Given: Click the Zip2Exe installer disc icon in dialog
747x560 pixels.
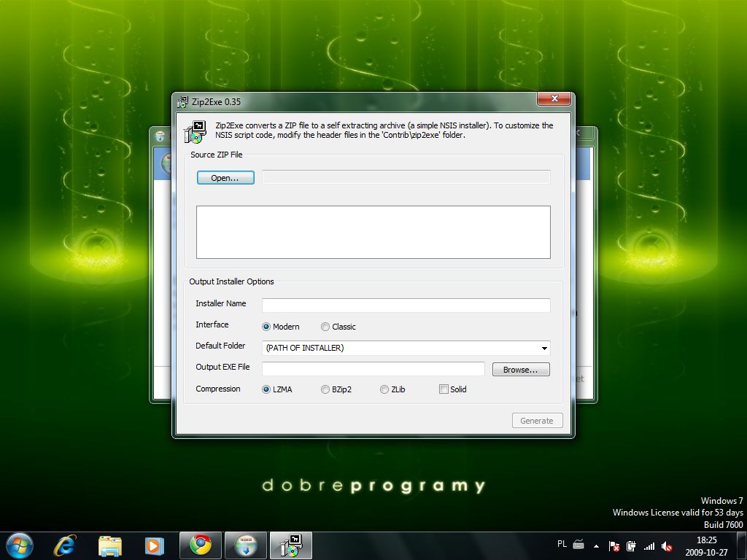Looking at the screenshot, I should tap(196, 132).
